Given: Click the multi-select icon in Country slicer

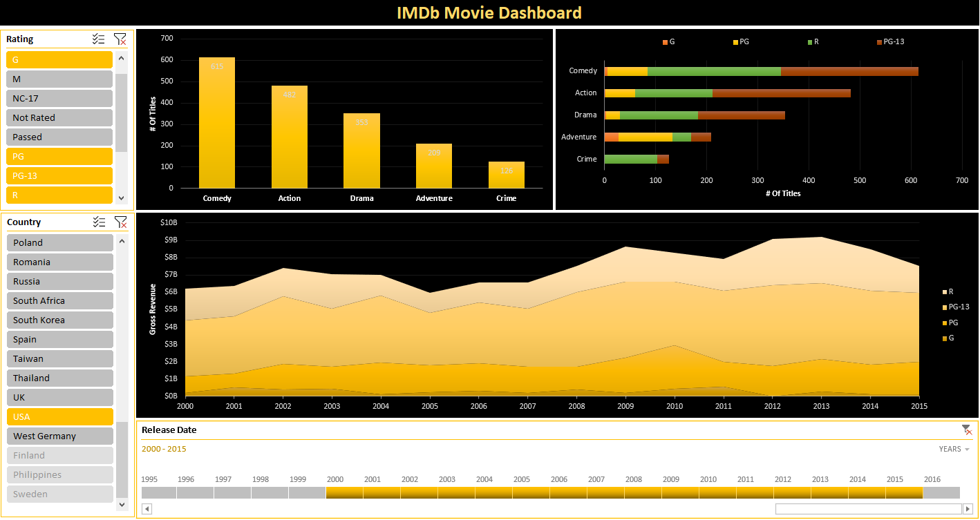Looking at the screenshot, I should [98, 222].
